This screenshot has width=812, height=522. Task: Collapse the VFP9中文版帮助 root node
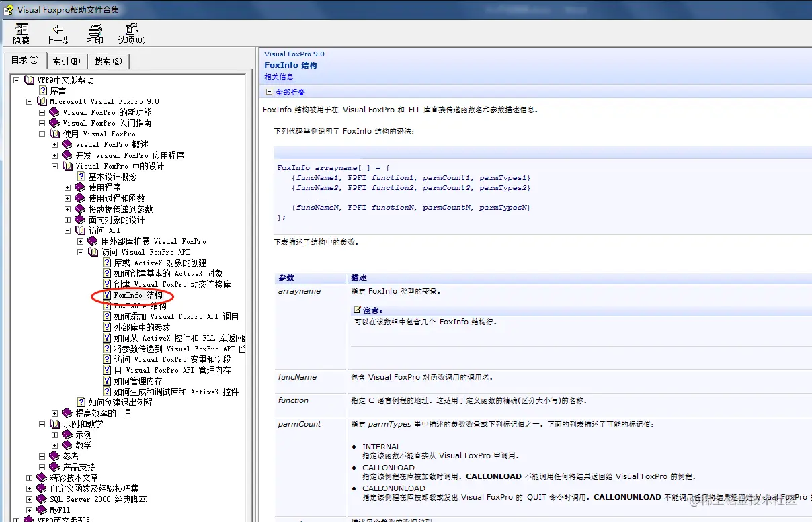pyautogui.click(x=16, y=80)
